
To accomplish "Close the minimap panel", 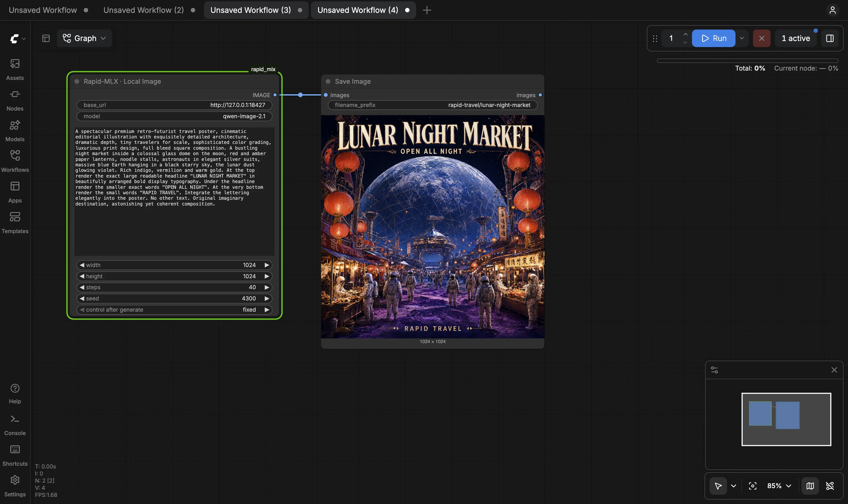I will point(834,370).
